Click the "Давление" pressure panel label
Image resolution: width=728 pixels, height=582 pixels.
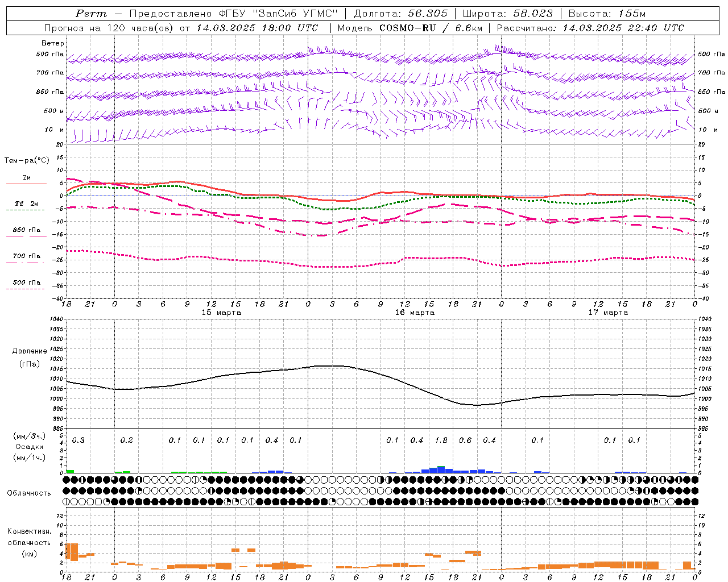[x=30, y=351]
